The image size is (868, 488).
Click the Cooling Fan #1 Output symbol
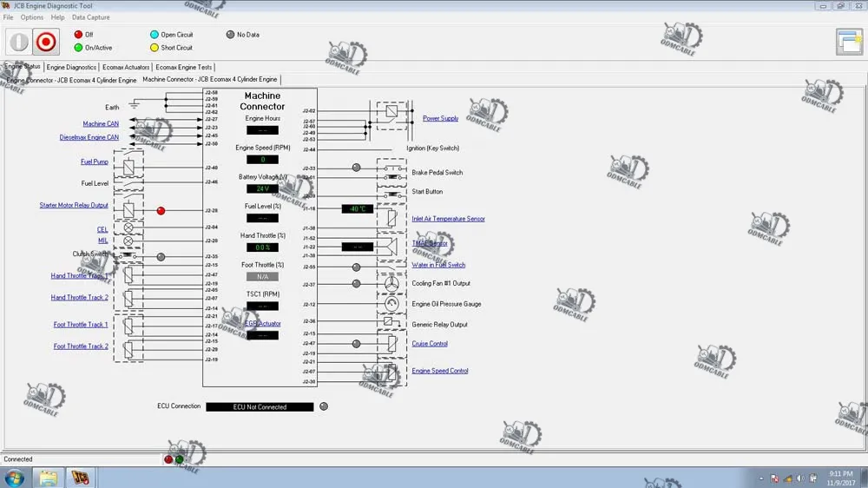[x=391, y=283]
